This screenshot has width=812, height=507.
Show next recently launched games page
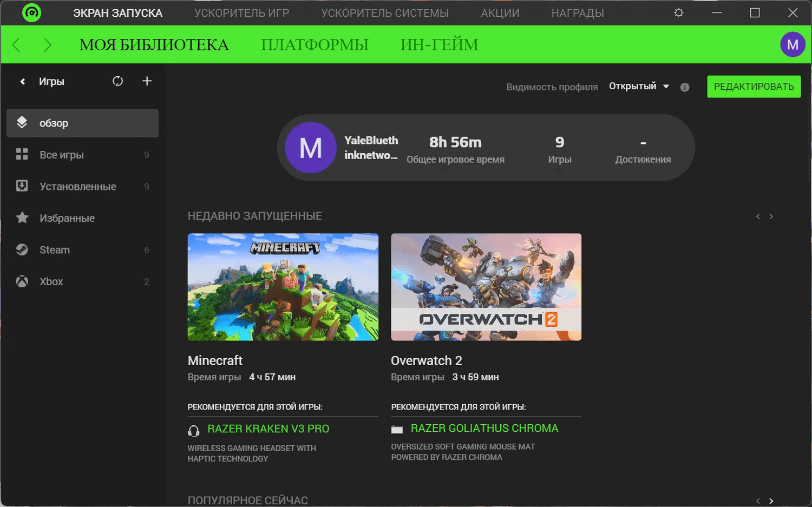point(771,216)
